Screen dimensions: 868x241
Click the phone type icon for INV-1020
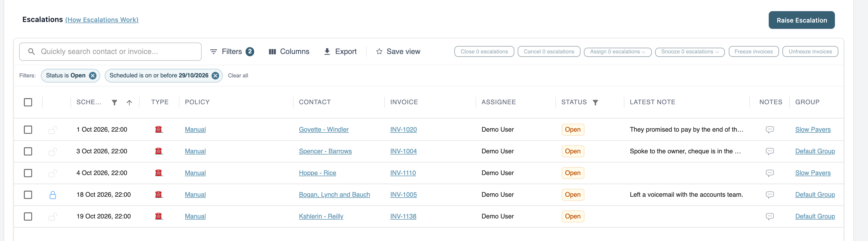tap(158, 129)
